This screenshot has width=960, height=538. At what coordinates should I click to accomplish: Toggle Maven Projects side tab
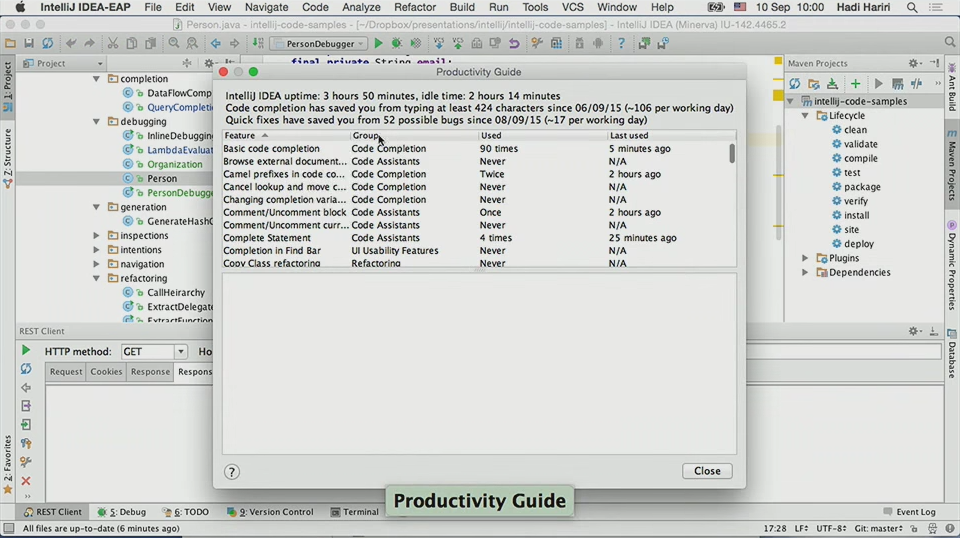(952, 165)
